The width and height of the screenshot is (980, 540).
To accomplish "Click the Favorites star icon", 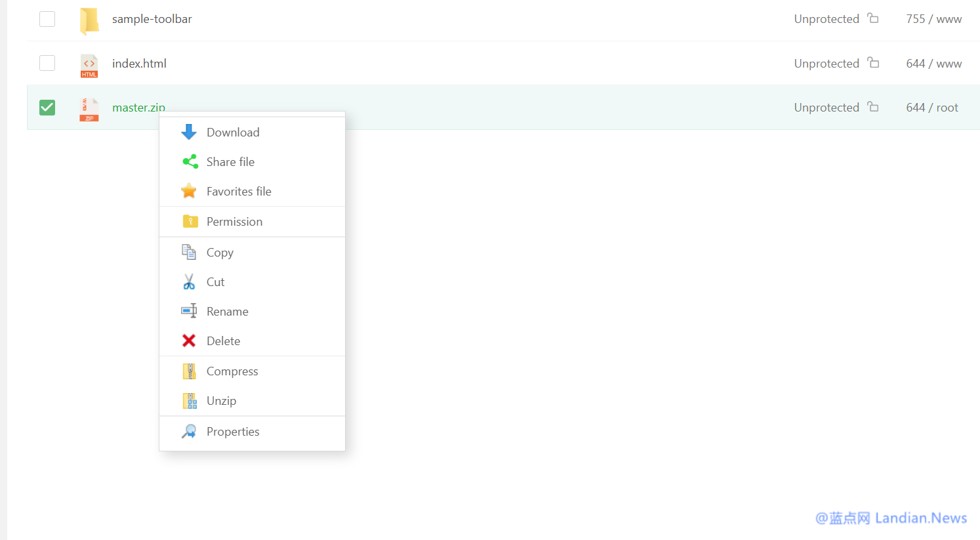I will pos(189,191).
